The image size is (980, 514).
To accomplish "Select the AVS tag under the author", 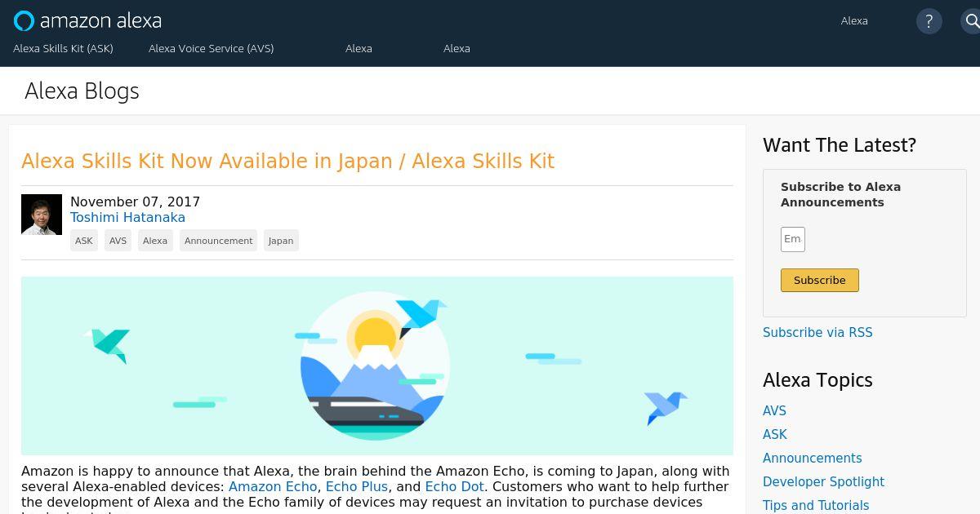I will [118, 241].
